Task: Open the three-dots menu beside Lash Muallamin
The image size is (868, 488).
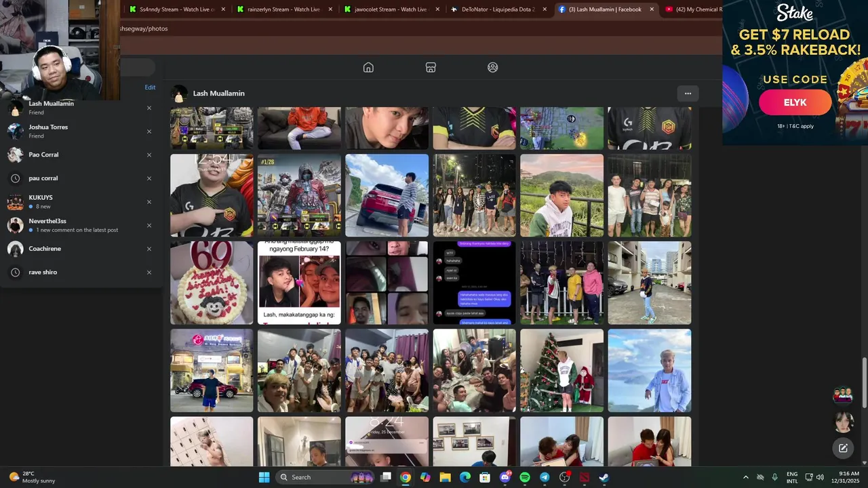Action: click(688, 94)
